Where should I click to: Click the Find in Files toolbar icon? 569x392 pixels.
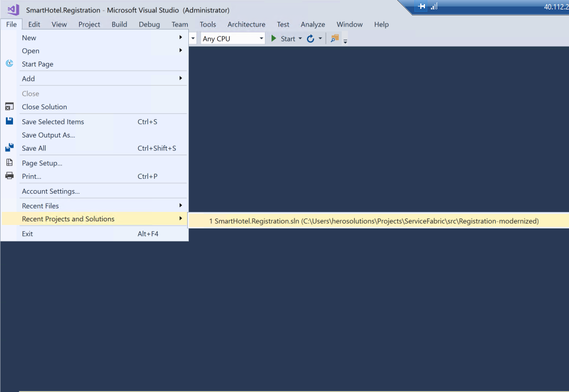[x=335, y=38]
